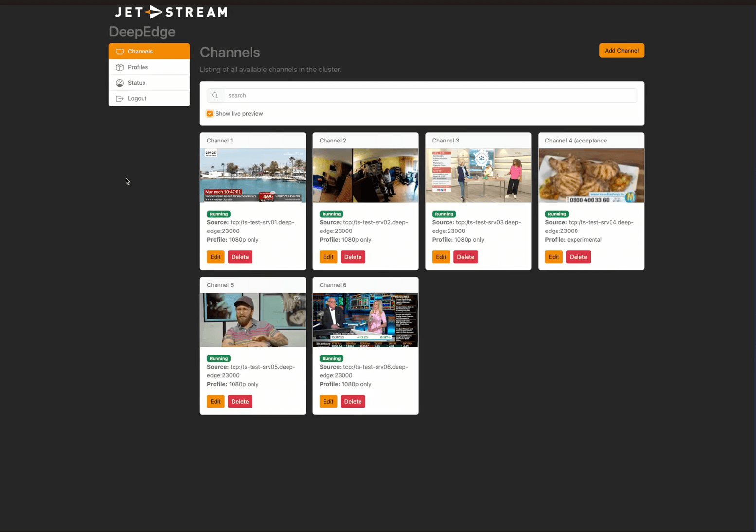756x532 pixels.
Task: Edit Channel 3
Action: (x=441, y=257)
